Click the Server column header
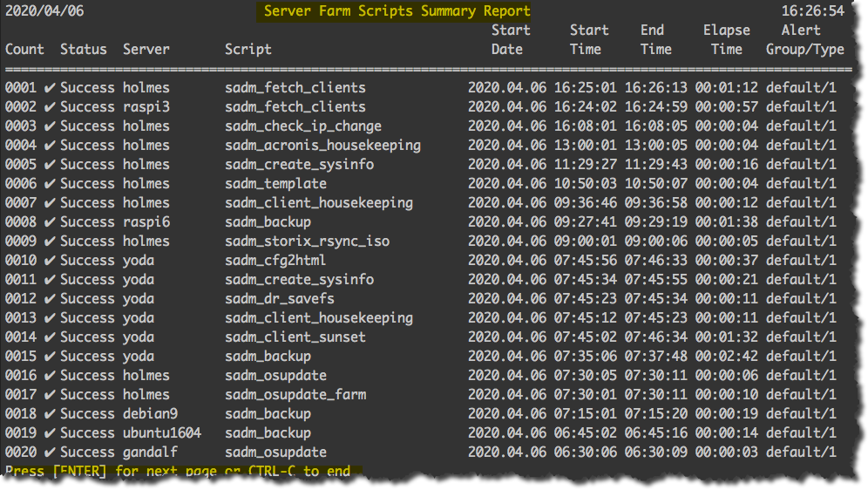 [x=146, y=50]
